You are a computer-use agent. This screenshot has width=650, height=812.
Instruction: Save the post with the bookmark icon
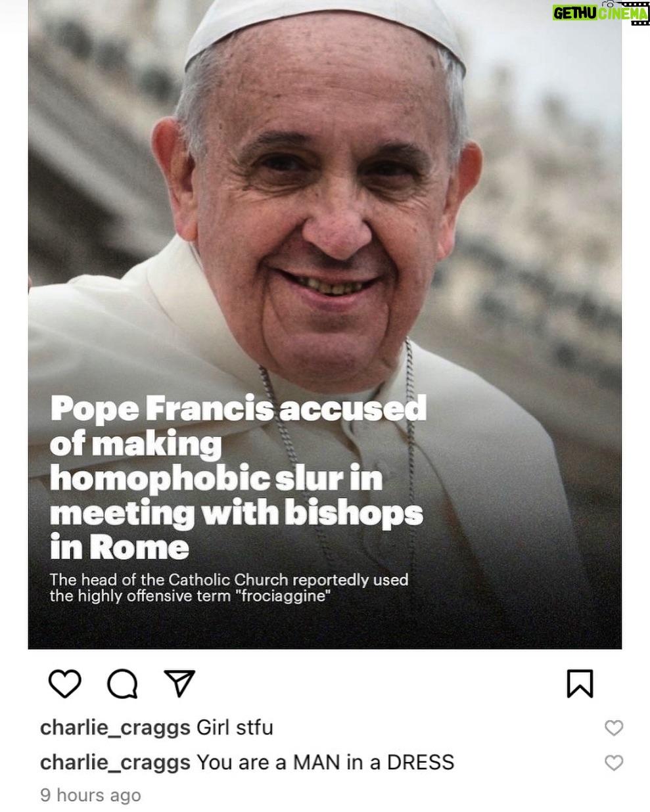pos(580,683)
